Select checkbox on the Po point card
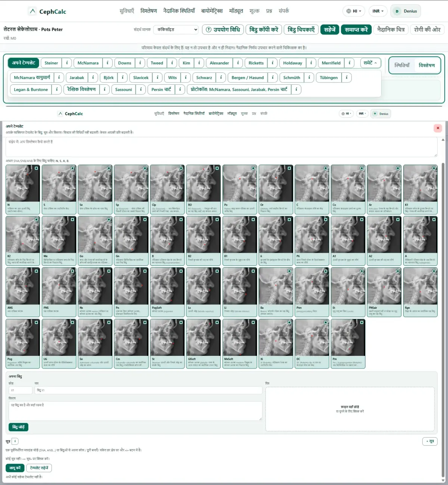Image resolution: width=448 pixels, height=485 pixels. tap(253, 168)
